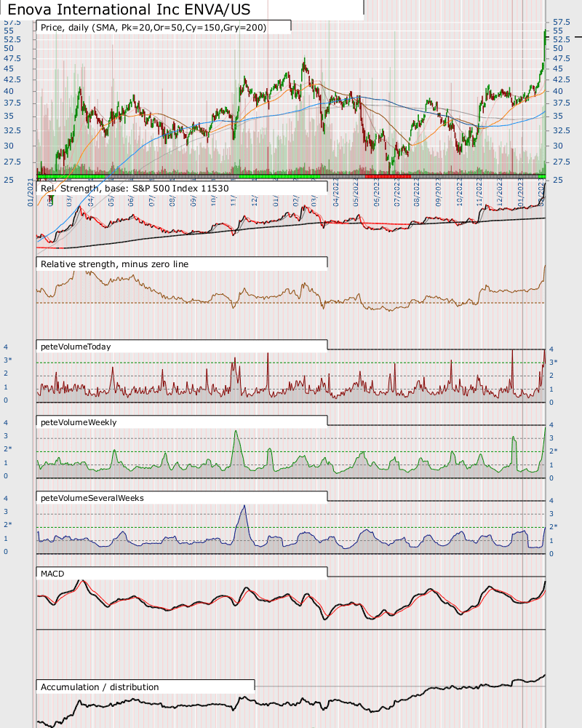Click 42.5 on the right price axis
Image resolution: width=582 pixels, height=728 pixels.
[x=561, y=79]
